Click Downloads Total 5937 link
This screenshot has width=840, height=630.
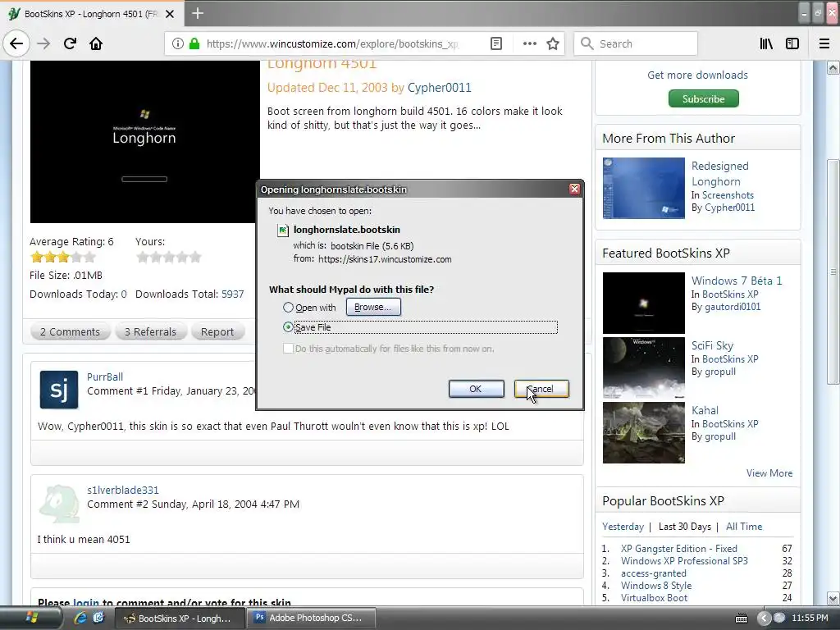232,294
